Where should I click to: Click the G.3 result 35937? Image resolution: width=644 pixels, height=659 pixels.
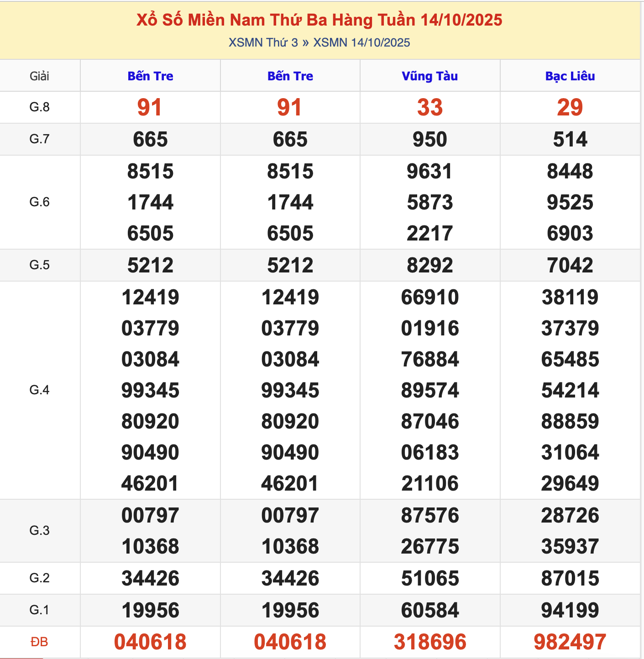[570, 546]
